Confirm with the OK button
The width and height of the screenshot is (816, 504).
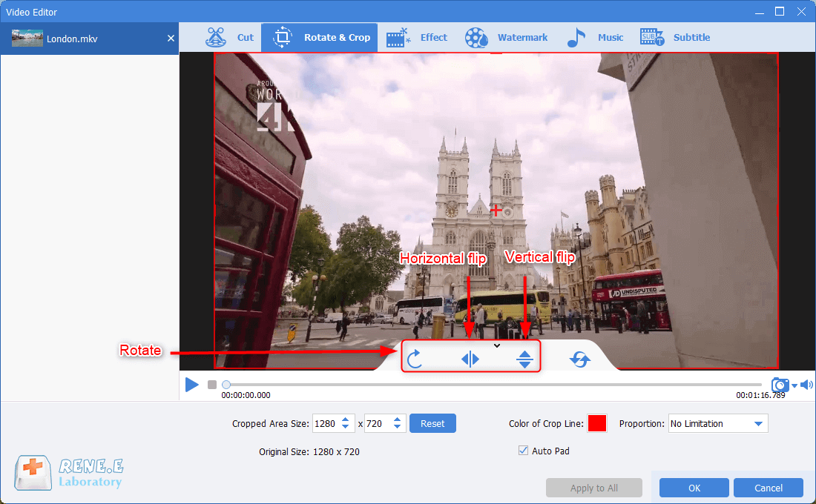point(694,488)
